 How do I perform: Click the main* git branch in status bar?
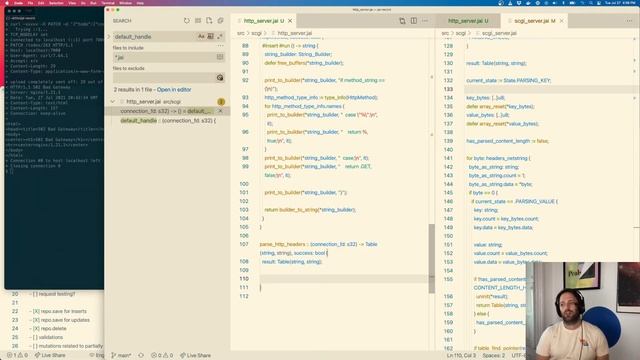[122, 356]
